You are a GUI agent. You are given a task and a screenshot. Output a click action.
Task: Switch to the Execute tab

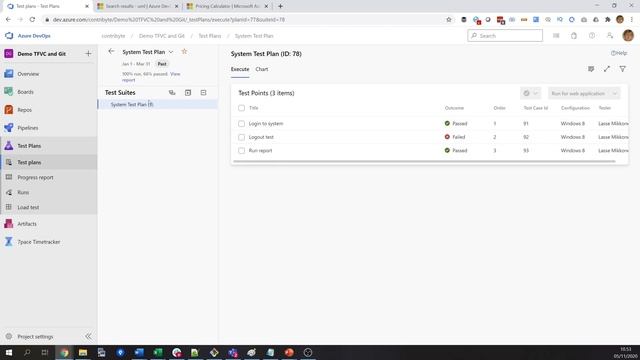[x=240, y=69]
